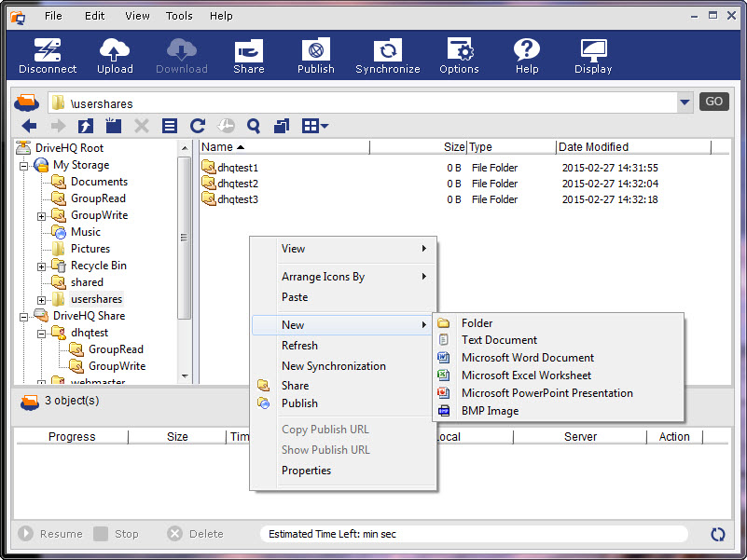
Task: Click the Publish toolbar icon
Action: 316,56
